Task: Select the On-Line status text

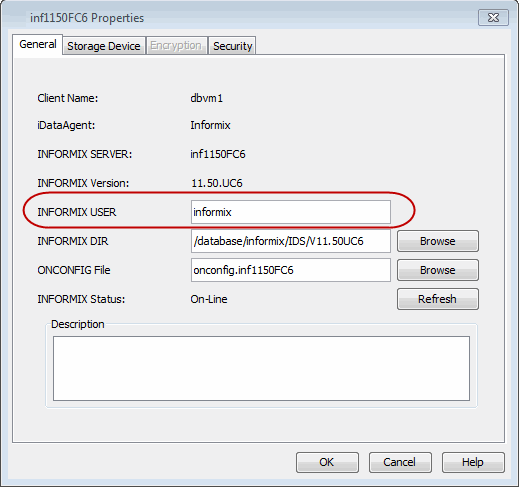Action: pyautogui.click(x=209, y=299)
